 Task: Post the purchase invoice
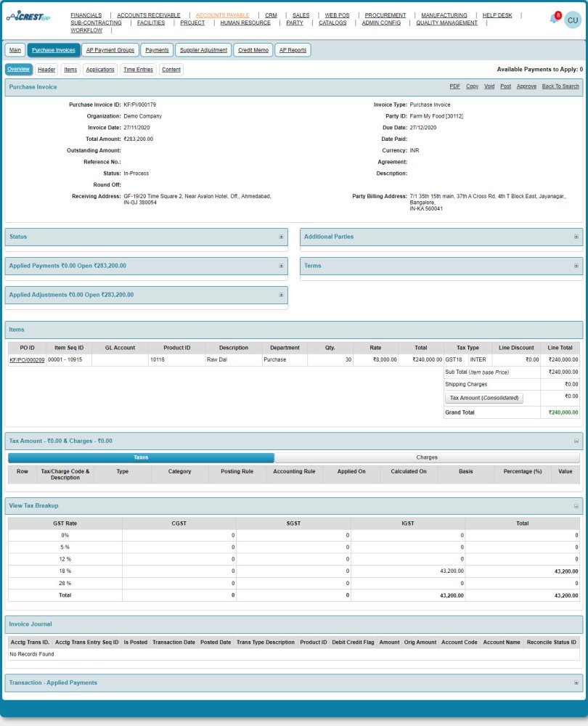505,86
